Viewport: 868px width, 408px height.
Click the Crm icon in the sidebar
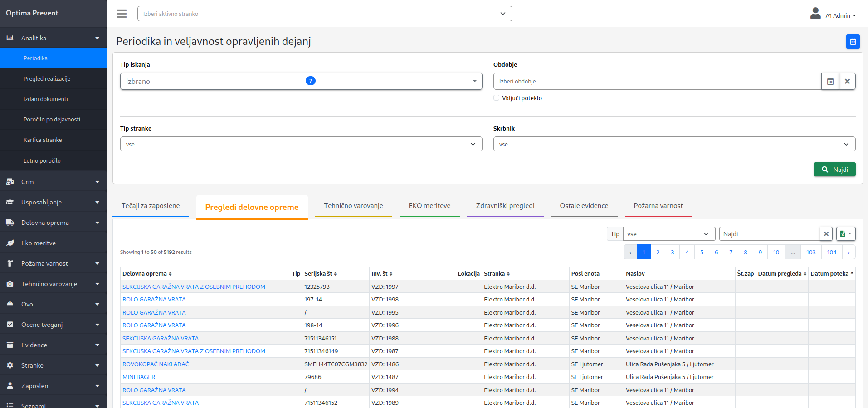10,181
